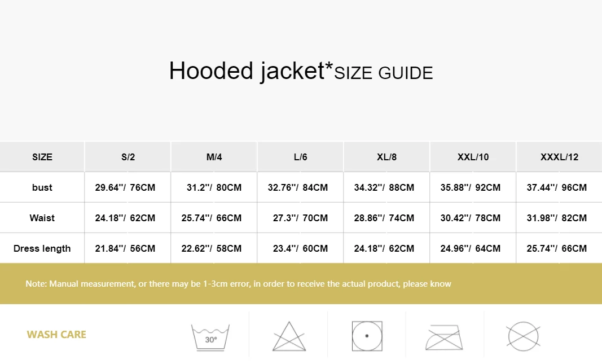602x364 pixels.
Task: Click the 30° machine wash icon
Action: coord(210,337)
